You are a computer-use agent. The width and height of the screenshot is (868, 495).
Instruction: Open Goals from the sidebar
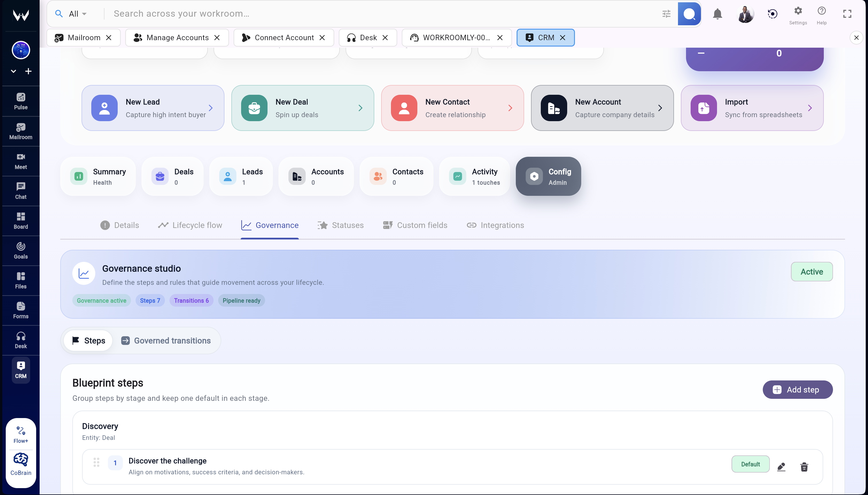click(x=20, y=251)
